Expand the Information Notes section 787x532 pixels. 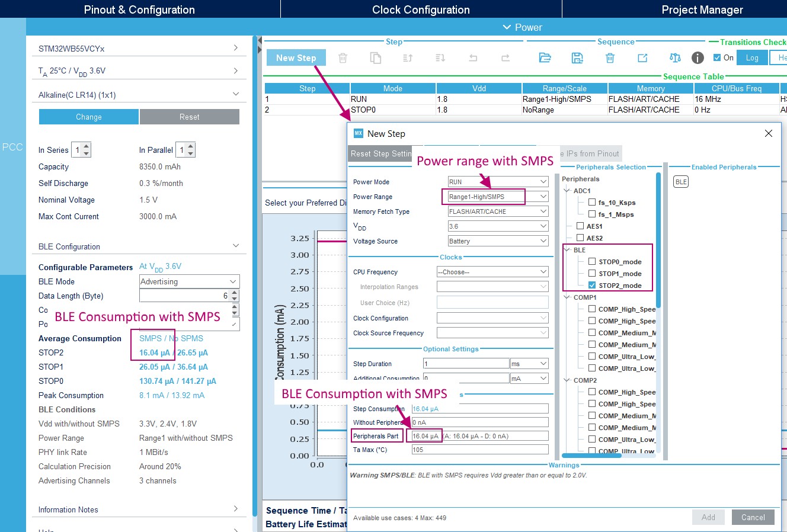click(236, 509)
